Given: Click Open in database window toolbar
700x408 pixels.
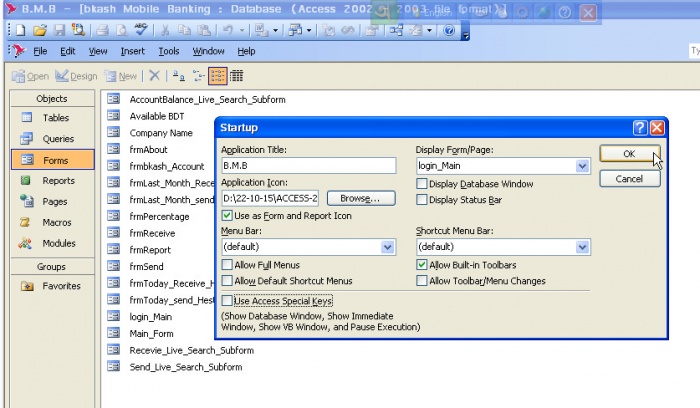Looking at the screenshot, I should tap(30, 76).
